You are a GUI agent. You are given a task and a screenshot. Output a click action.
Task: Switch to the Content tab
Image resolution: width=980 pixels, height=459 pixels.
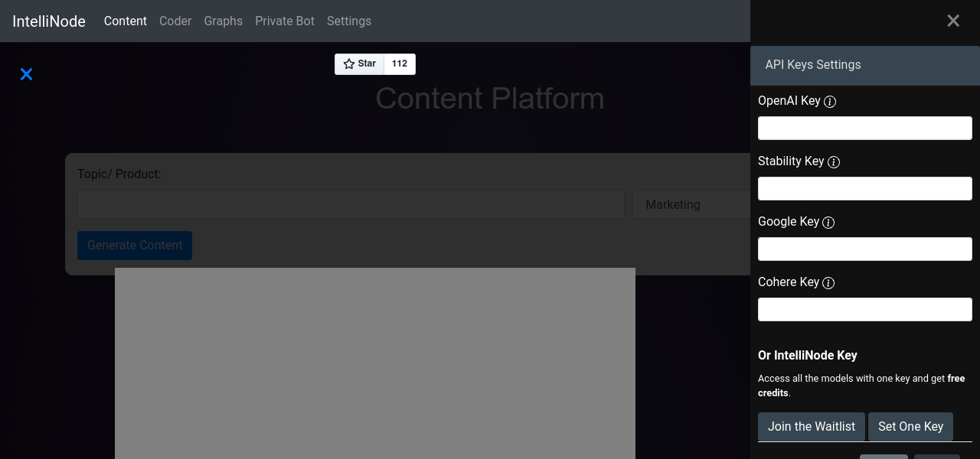(x=125, y=21)
